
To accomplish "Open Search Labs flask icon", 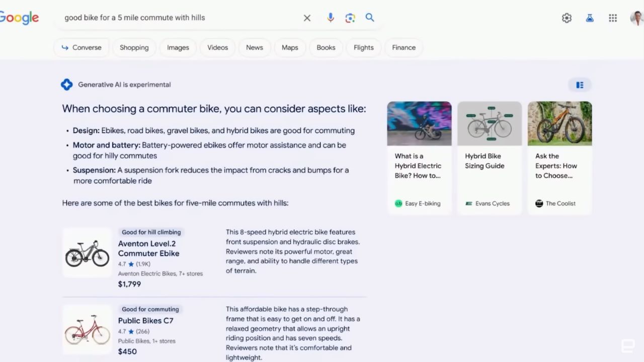I will [x=590, y=18].
